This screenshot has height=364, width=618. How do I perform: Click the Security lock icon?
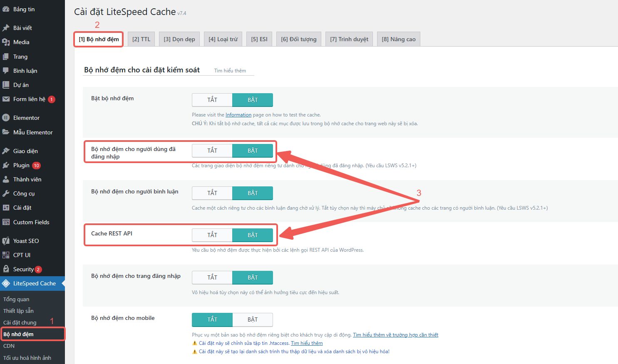6,269
